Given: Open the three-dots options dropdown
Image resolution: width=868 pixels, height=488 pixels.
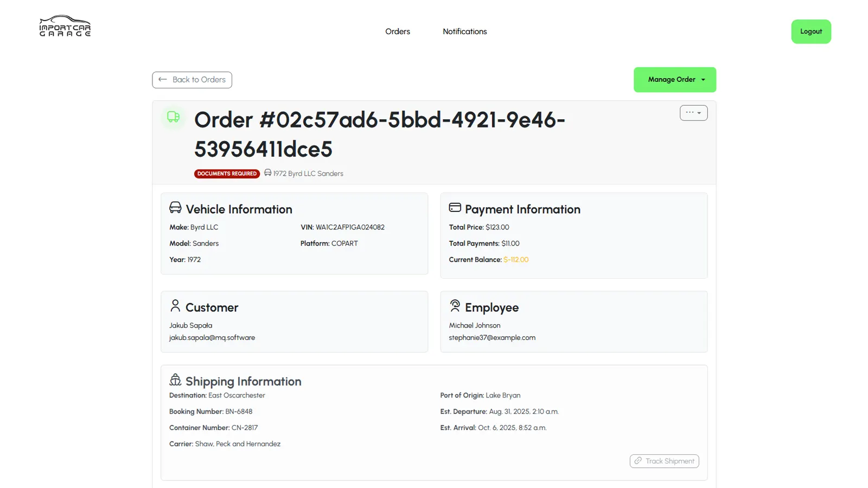Looking at the screenshot, I should [x=693, y=113].
